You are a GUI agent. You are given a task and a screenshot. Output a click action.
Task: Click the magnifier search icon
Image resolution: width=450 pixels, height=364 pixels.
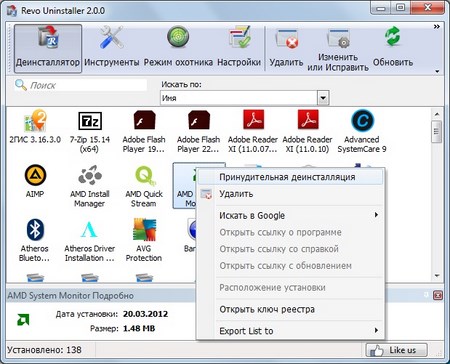[x=21, y=85]
